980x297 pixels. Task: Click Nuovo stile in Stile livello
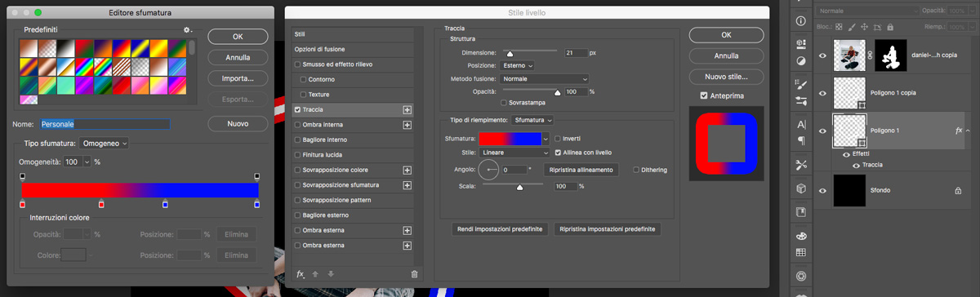(x=726, y=77)
